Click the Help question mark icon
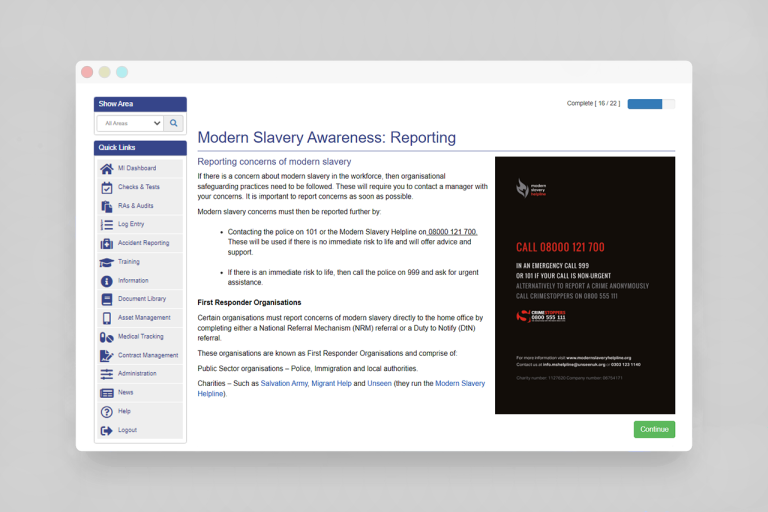Image resolution: width=768 pixels, height=512 pixels. 107,411
